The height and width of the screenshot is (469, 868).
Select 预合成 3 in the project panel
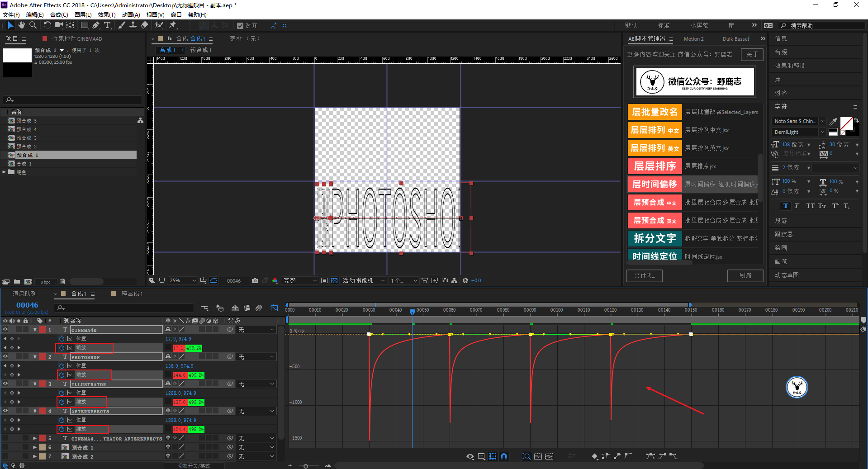click(26, 138)
